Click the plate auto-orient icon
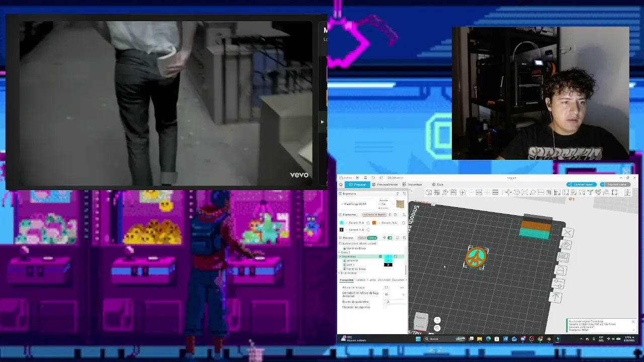Screen dimensions: 644x362 pyautogui.click(x=566, y=245)
